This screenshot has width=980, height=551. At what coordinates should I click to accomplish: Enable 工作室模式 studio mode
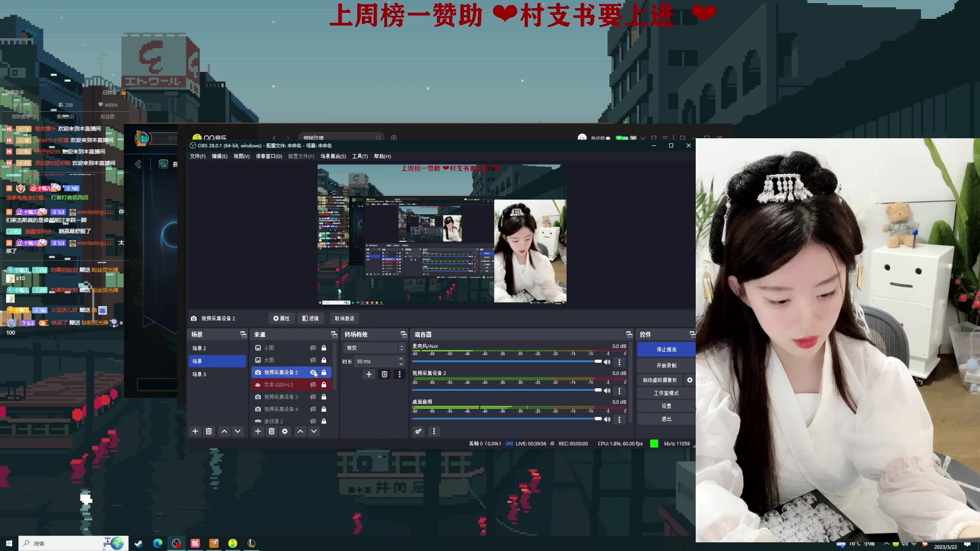666,393
